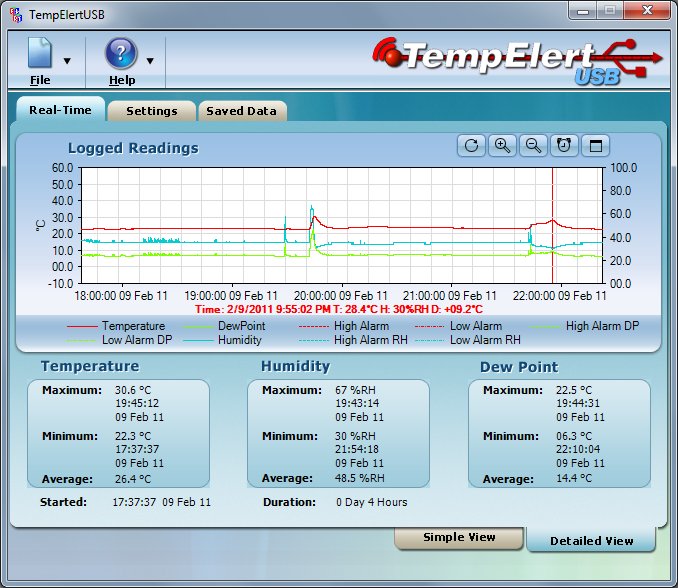The image size is (678, 588).
Task: Click average temperature value 26.4 °C
Action: coord(133,479)
